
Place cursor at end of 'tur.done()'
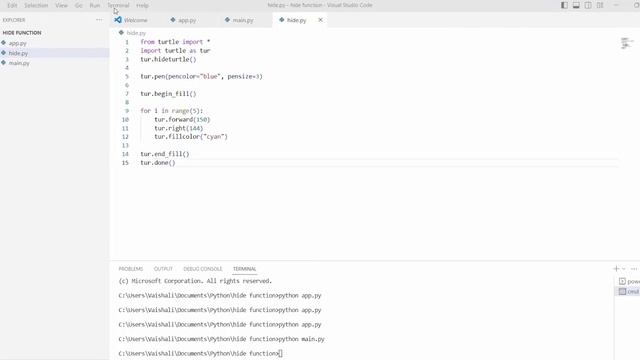[x=176, y=162]
